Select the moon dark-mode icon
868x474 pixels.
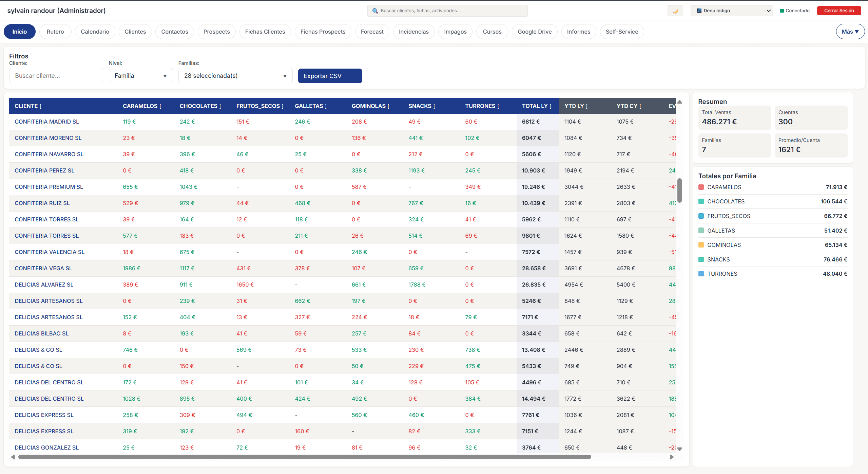(x=675, y=11)
